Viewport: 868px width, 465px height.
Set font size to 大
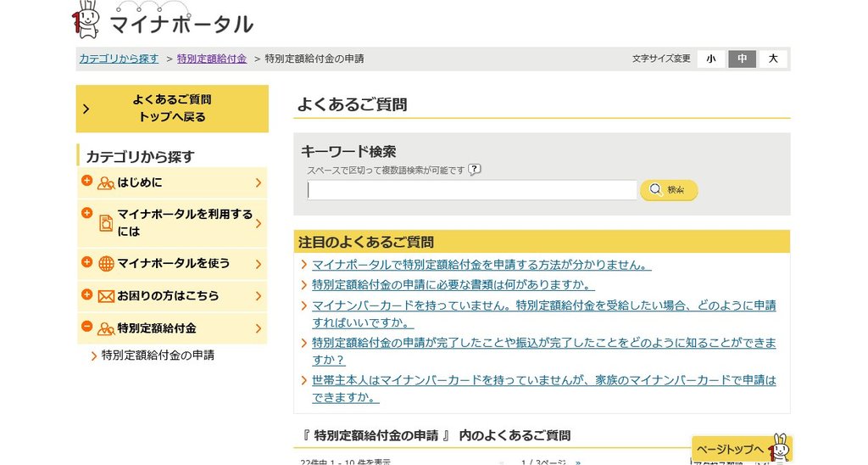[773, 59]
